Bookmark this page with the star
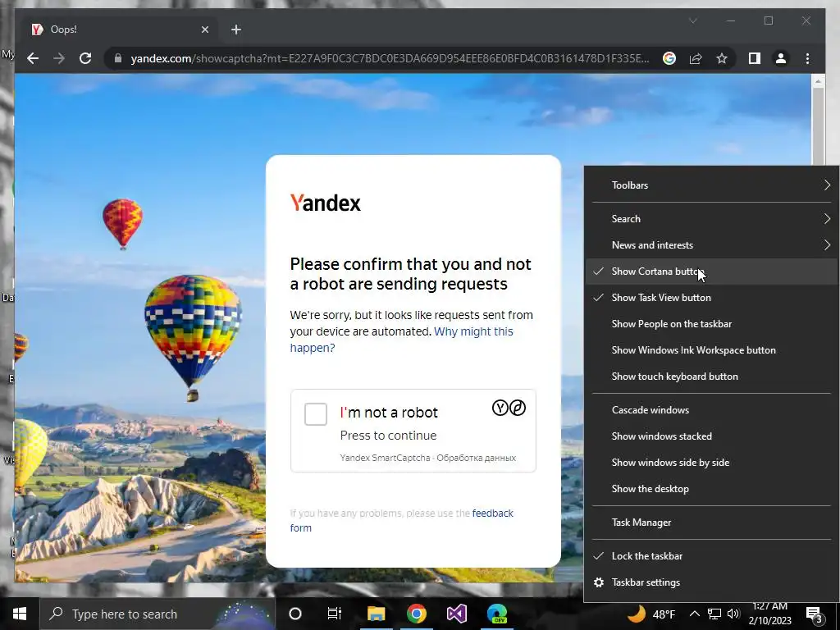Viewport: 840px width, 630px height. click(722, 58)
